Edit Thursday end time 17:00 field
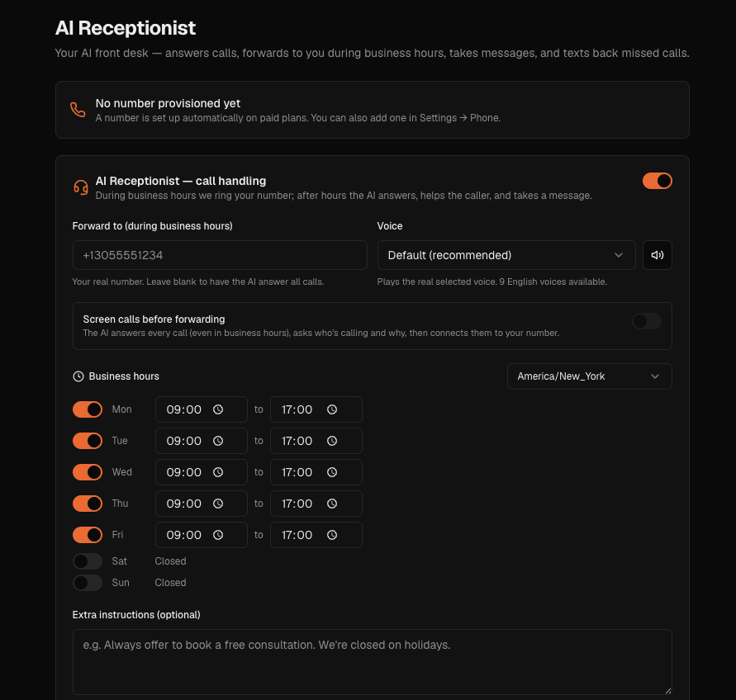 [316, 504]
